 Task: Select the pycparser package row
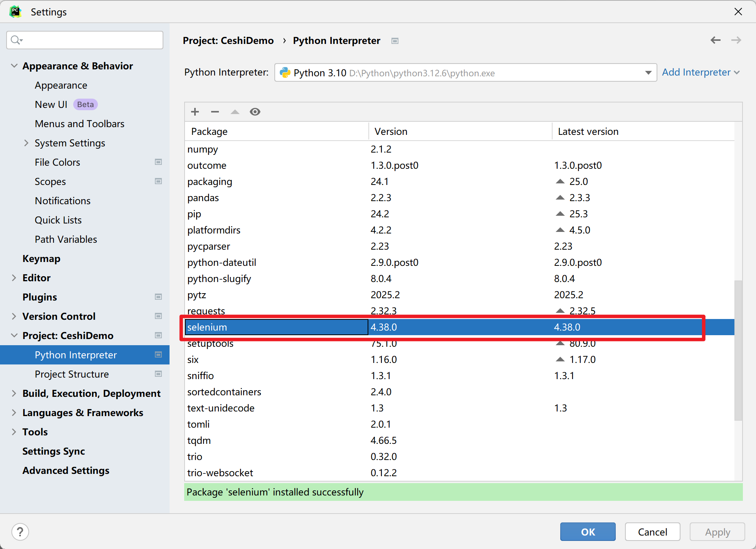460,246
